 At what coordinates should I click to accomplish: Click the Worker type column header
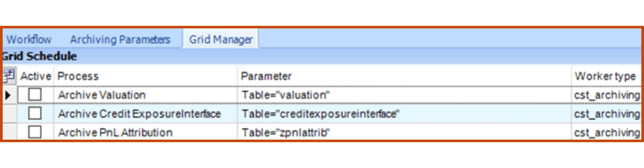tap(606, 76)
